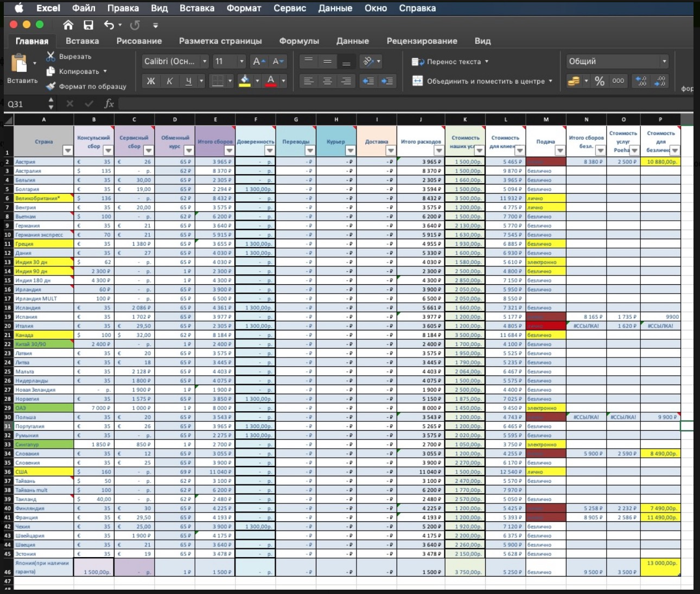Toggle underline formatting (Ч)
700x594 pixels.
(x=189, y=81)
